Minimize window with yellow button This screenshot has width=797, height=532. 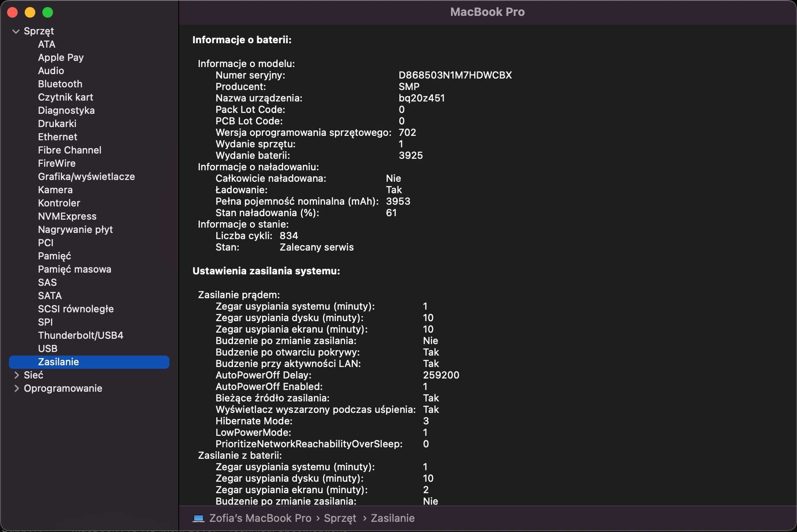pyautogui.click(x=30, y=13)
